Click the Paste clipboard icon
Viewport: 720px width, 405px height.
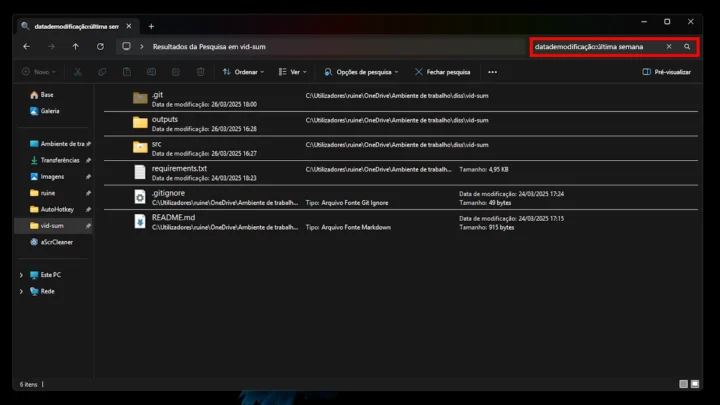tap(127, 72)
